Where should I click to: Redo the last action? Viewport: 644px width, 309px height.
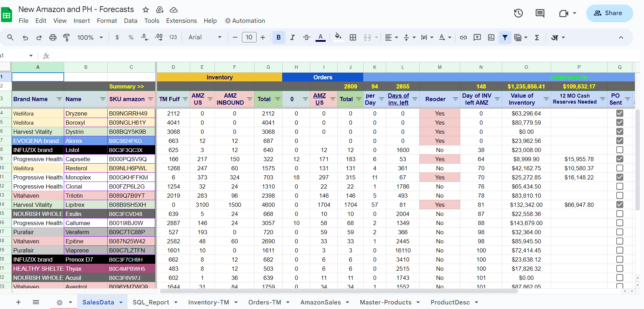[39, 37]
